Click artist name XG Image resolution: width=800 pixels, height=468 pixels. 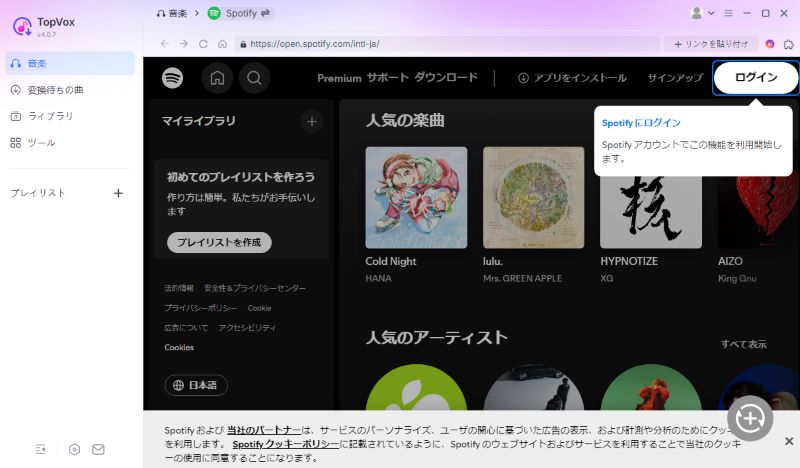coord(607,279)
